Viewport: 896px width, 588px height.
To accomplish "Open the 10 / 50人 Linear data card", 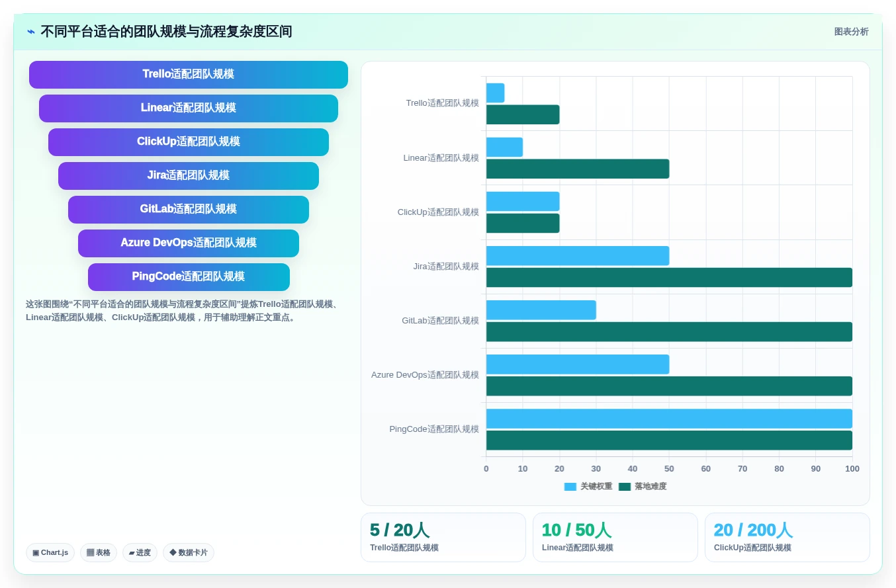I will 615,537.
